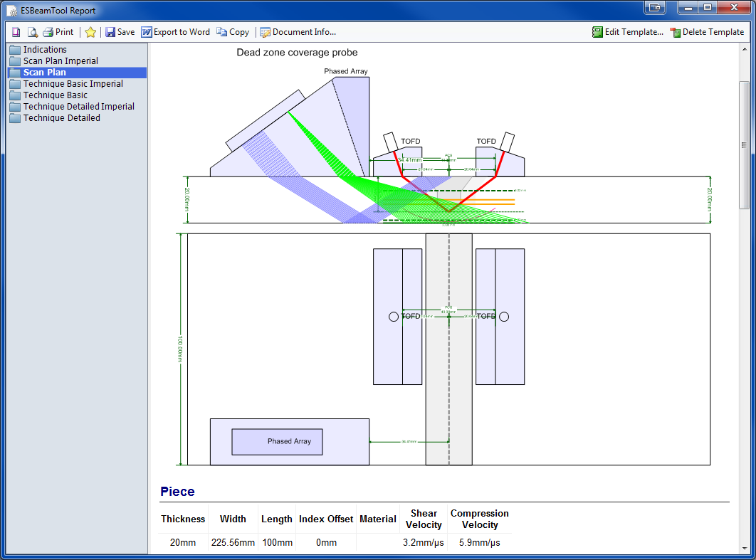This screenshot has height=560, width=756.
Task: Click the Dead zone coverage probe title
Action: (x=297, y=53)
